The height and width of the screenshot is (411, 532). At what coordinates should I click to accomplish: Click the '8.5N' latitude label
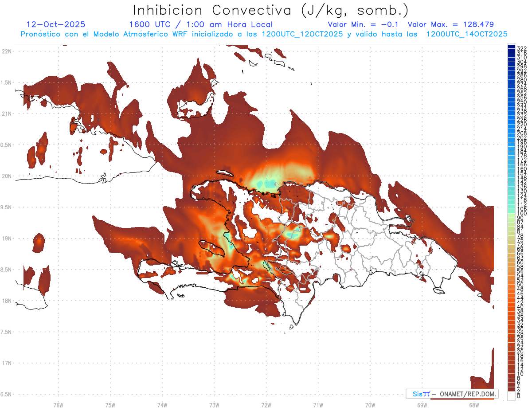pyautogui.click(x=7, y=270)
